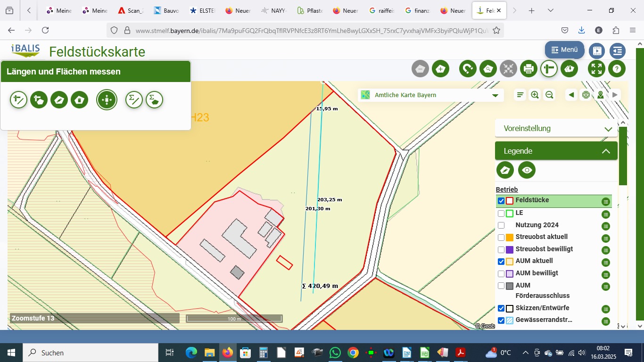Screen dimensions: 644x362
Task: Uncheck the Feldstücke layer checkbox
Action: [501, 201]
